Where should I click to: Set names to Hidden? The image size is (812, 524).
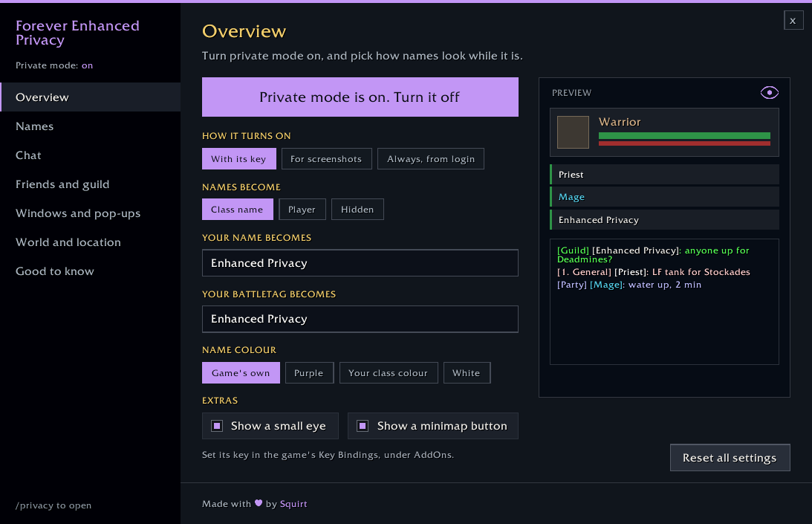(x=357, y=210)
